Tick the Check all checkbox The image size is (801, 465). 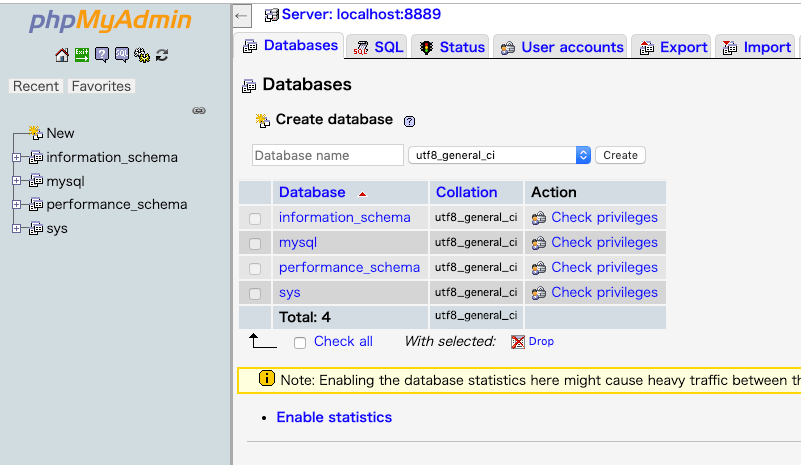coord(300,343)
